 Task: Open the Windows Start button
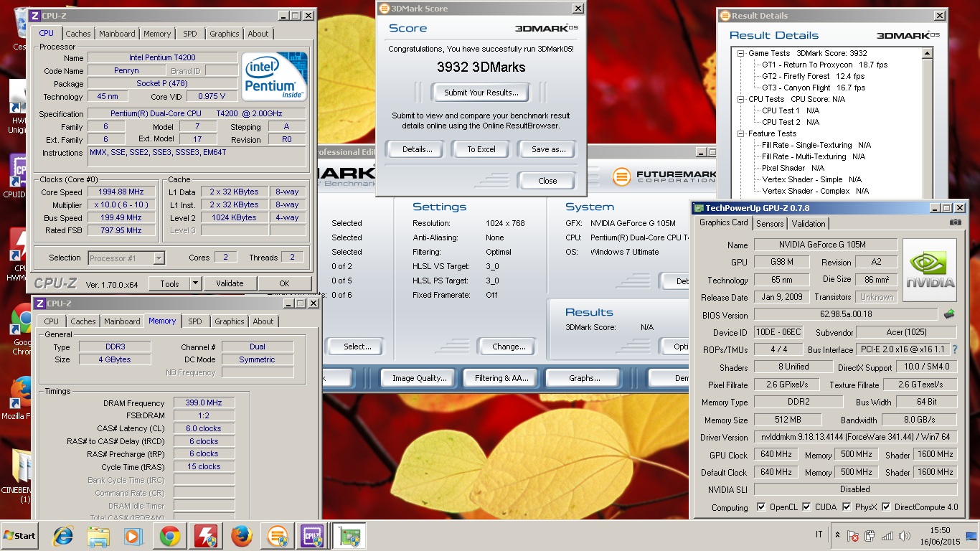point(20,536)
